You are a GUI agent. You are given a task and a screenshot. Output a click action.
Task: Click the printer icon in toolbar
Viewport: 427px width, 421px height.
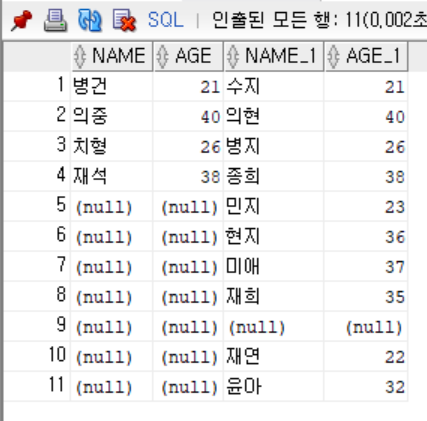tap(55, 20)
